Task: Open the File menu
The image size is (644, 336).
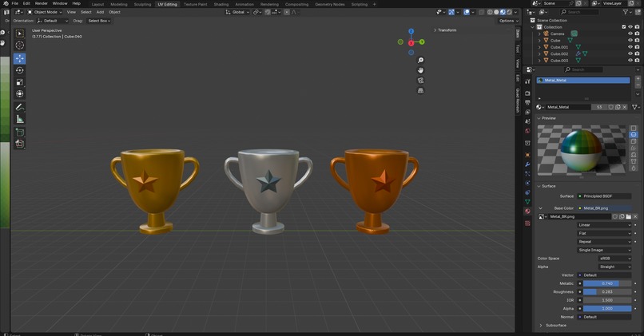Action: pyautogui.click(x=15, y=3)
